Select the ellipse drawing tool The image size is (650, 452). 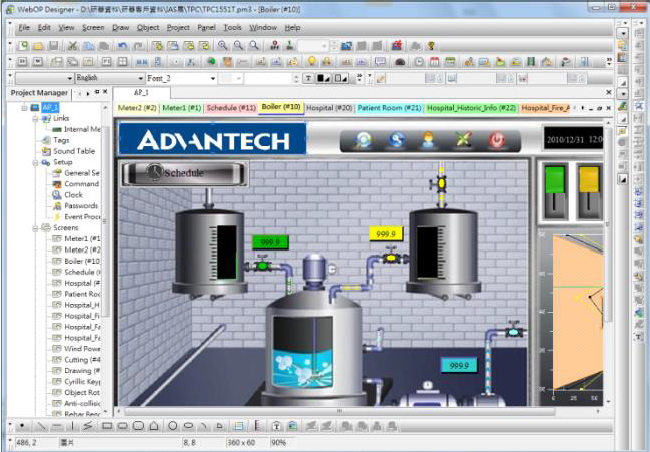tap(188, 425)
